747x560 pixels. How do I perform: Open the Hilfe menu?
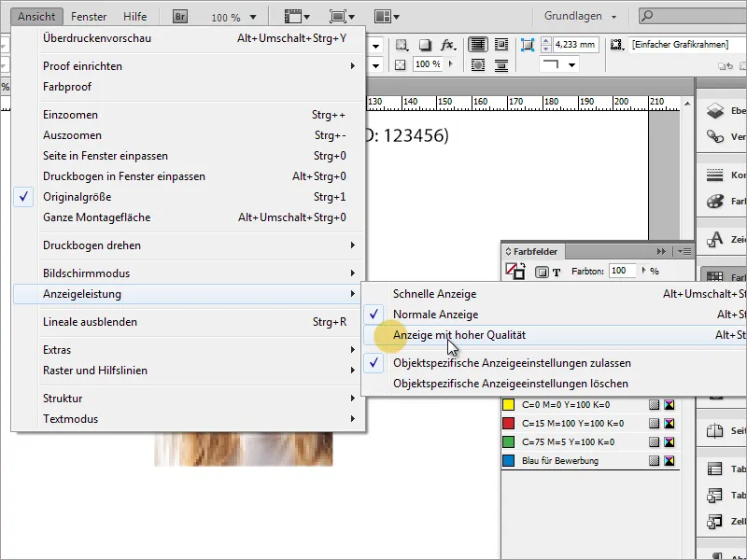[134, 17]
